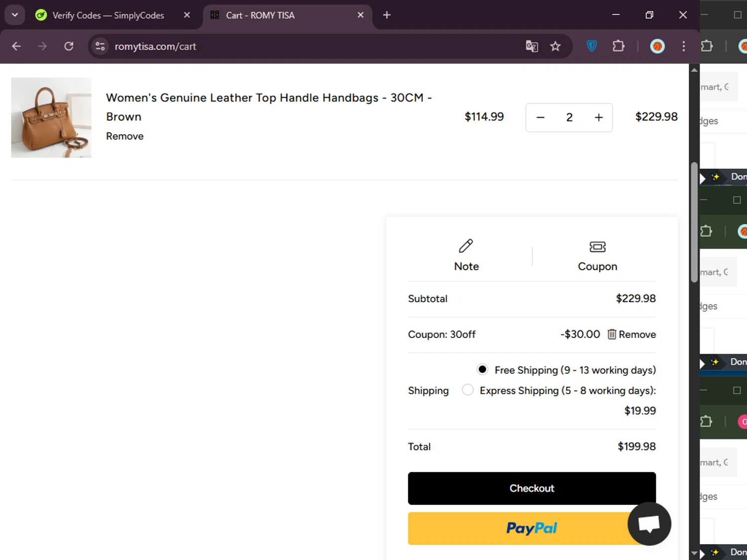Open the blue shield extension

tap(592, 46)
